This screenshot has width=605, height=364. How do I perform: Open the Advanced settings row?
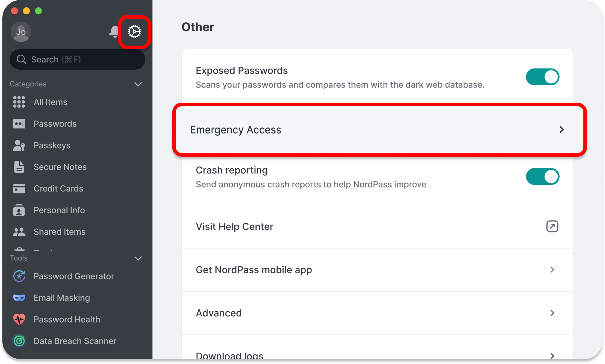click(378, 313)
